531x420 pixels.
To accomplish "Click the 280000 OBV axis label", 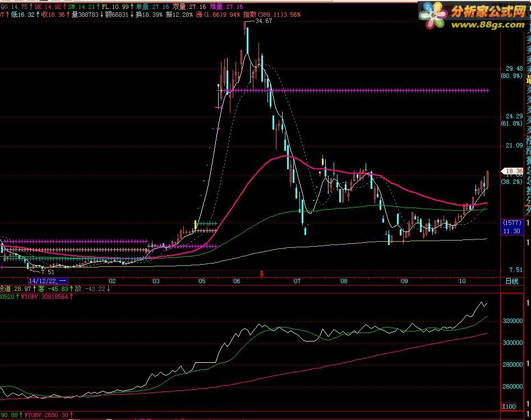I will (x=512, y=364).
